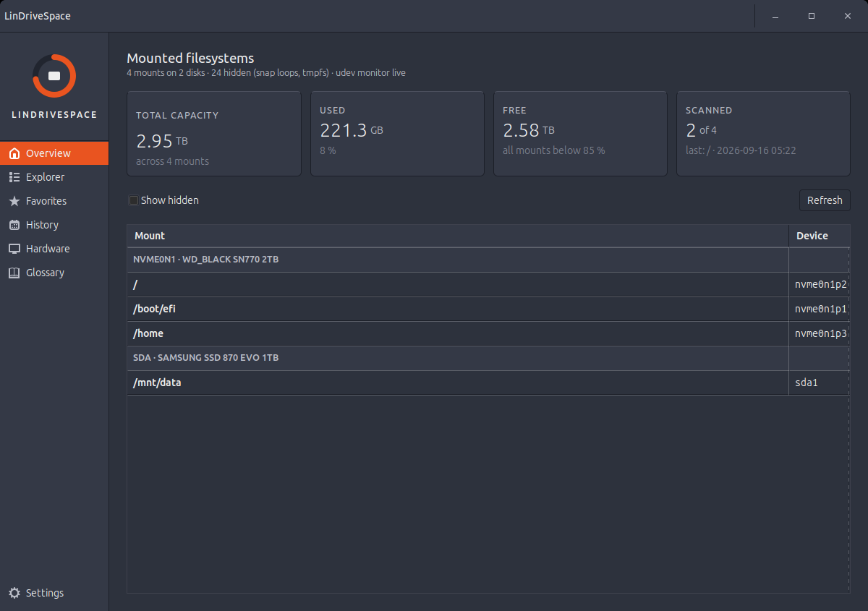Viewport: 868px width, 611px height.
Task: Select the / root mount row
Action: (488, 285)
